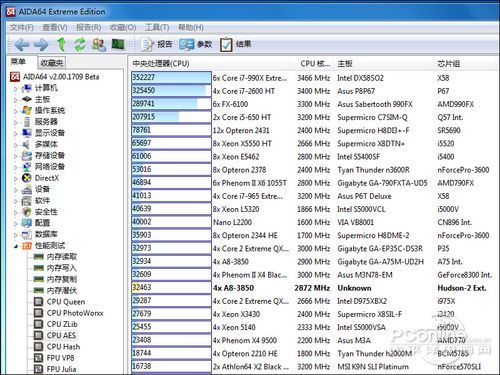Expand the 存储设备 tree node
Viewport: 500px width, 375px height.
[x=16, y=156]
